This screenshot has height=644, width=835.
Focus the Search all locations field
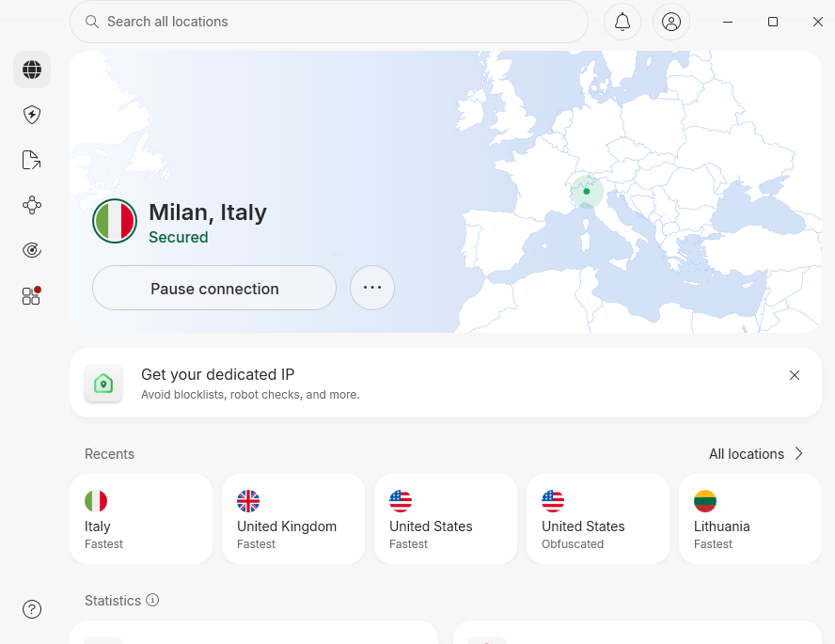pyautogui.click(x=329, y=22)
